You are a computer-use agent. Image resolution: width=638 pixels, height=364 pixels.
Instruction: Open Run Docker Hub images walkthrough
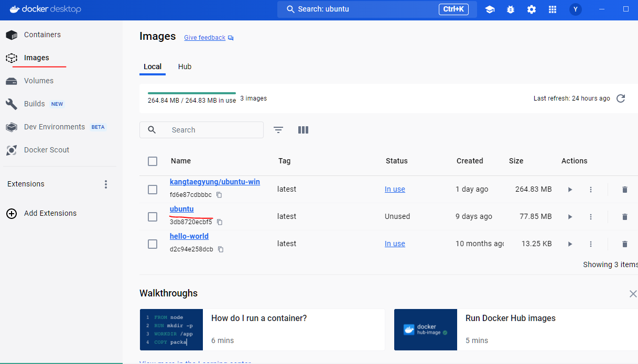pyautogui.click(x=516, y=329)
